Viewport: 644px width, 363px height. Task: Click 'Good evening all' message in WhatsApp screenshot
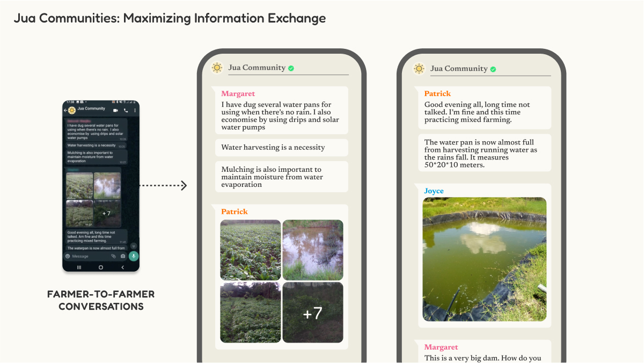97,236
